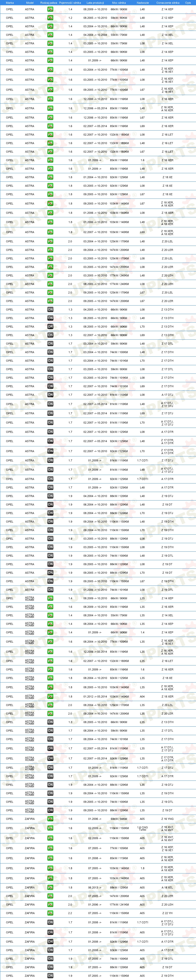The height and width of the screenshot is (980, 196).
Task: Select the engine capacity cell 1.2
Action: (70, 18)
